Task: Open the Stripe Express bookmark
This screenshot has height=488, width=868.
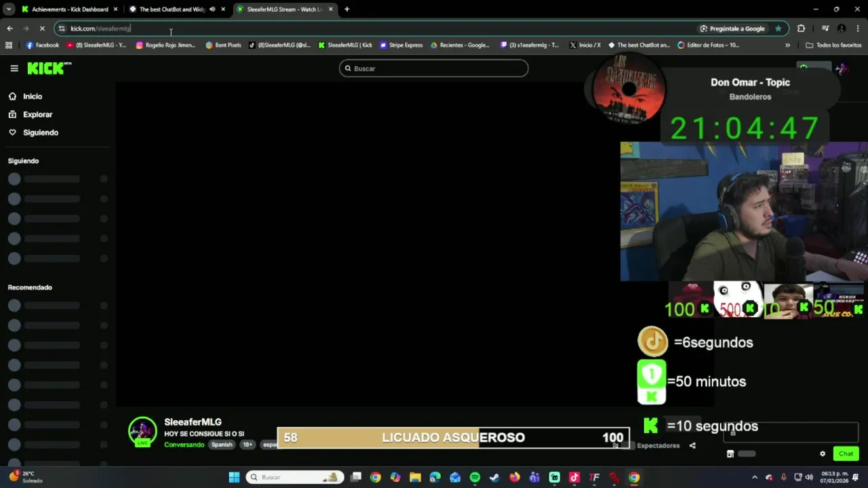Action: click(401, 45)
